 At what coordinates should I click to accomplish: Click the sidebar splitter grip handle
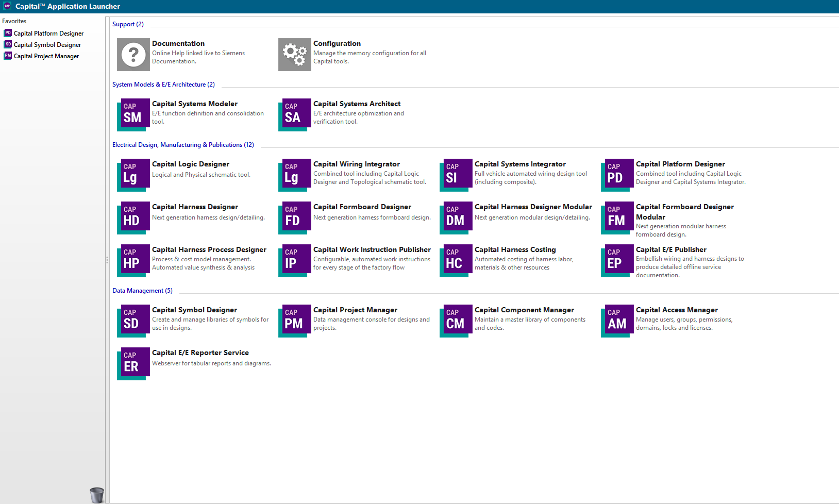pyautogui.click(x=107, y=260)
